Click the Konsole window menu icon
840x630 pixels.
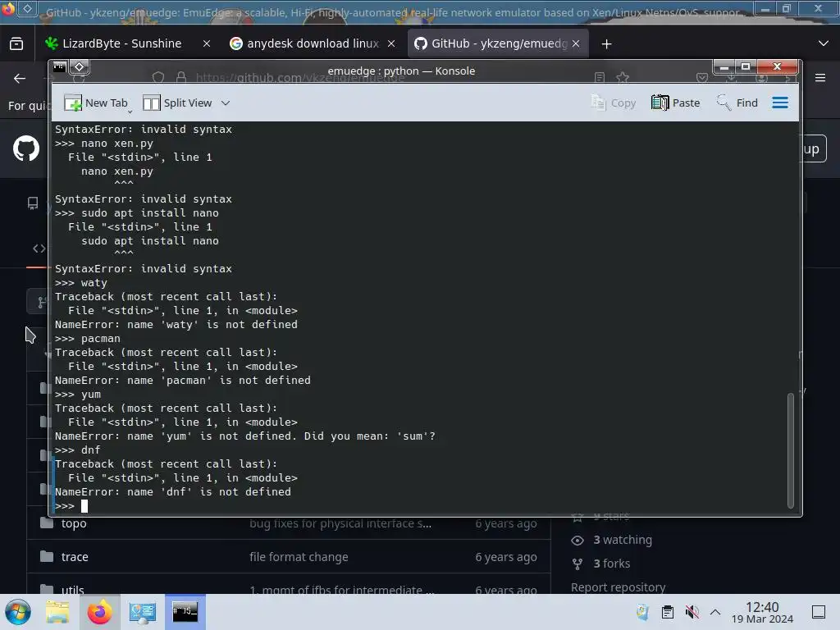tap(59, 66)
